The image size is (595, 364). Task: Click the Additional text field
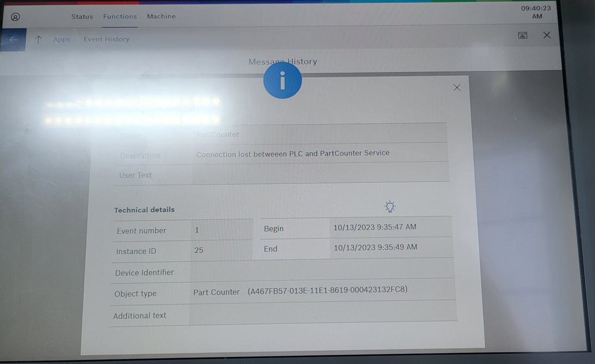coord(322,314)
